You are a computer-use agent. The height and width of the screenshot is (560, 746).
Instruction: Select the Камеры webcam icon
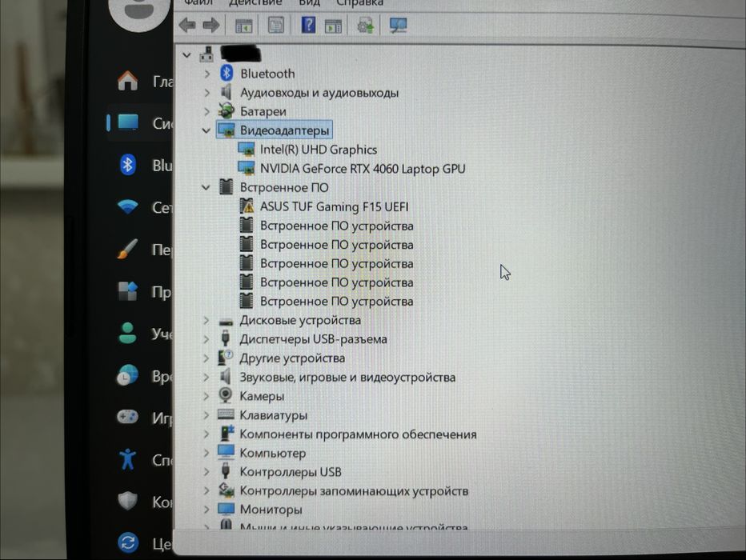click(x=226, y=395)
